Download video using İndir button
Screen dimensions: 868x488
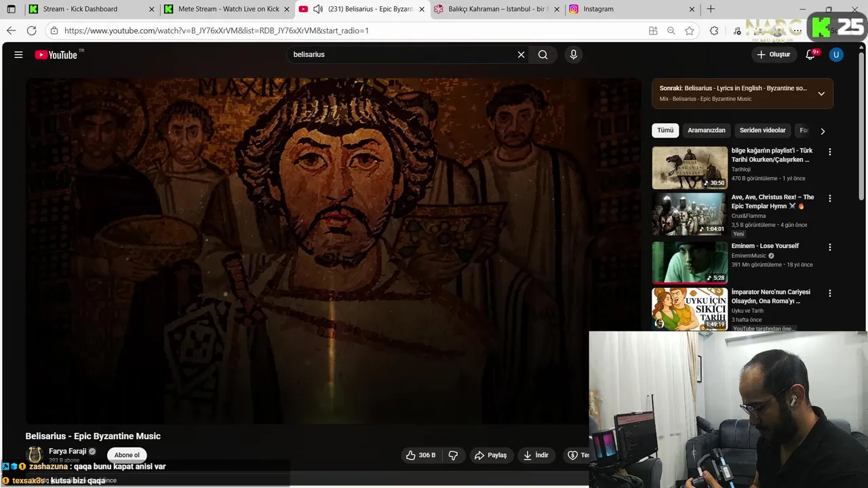[x=536, y=455]
